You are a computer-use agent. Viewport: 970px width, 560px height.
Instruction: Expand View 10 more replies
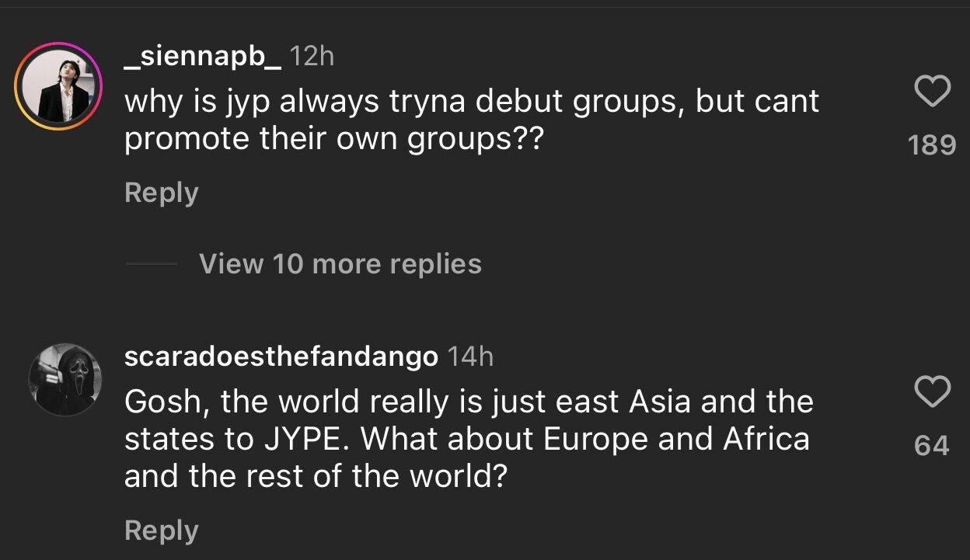[x=340, y=264]
